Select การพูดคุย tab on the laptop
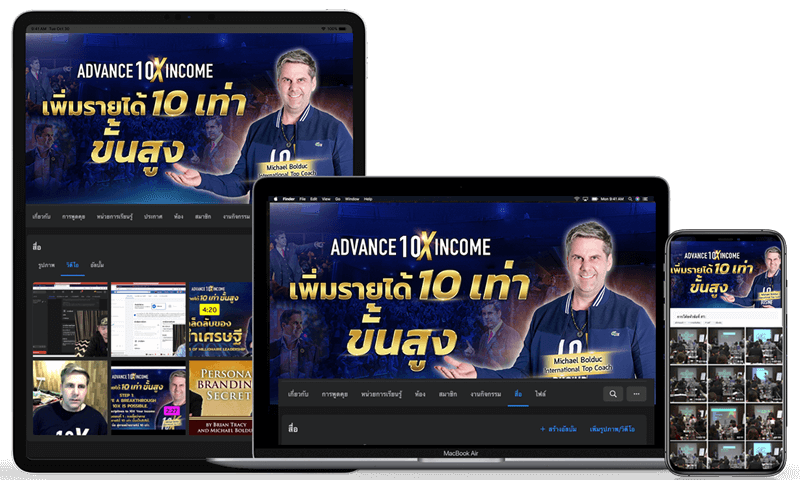 335,394
